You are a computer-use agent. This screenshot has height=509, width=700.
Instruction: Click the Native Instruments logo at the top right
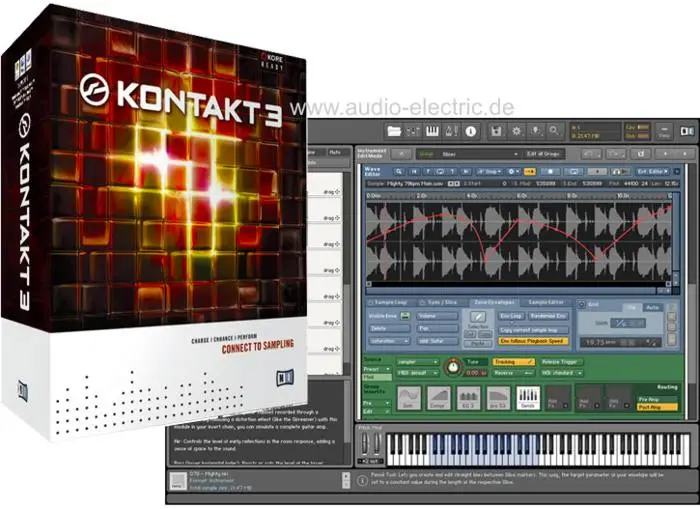click(x=687, y=131)
